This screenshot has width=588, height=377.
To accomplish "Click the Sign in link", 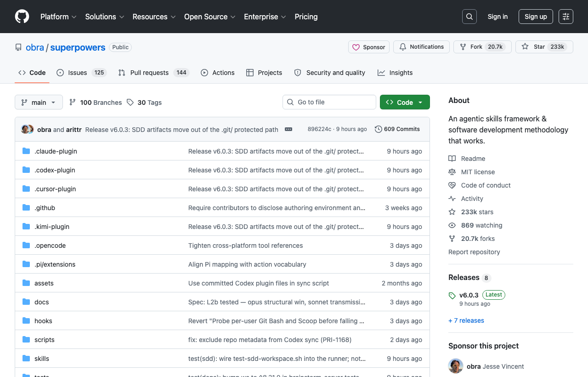I will 498,17.
